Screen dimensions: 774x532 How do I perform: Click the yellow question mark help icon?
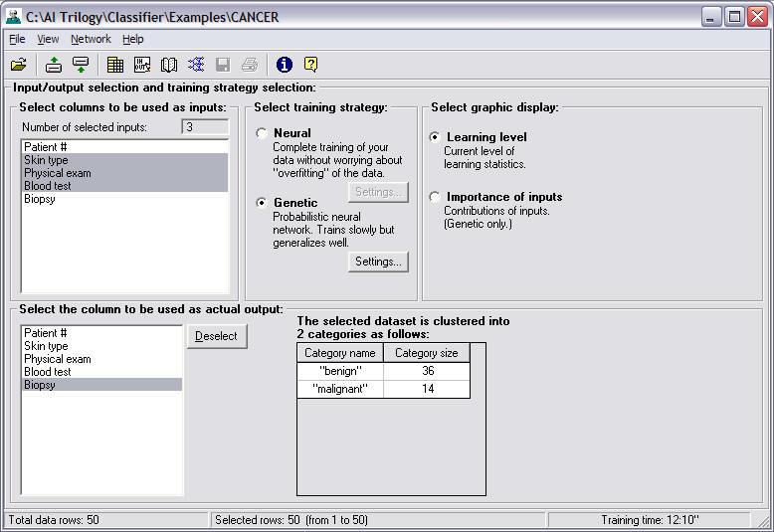pos(311,65)
